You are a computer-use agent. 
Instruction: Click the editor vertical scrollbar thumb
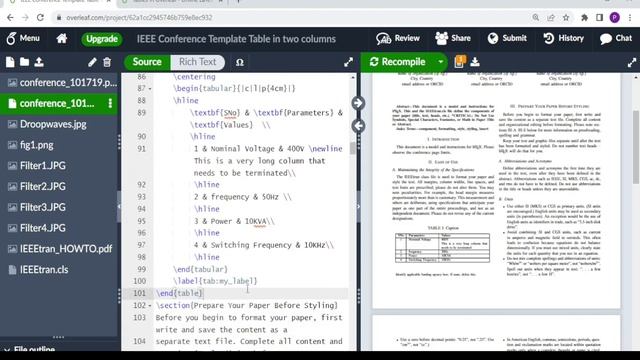click(353, 148)
